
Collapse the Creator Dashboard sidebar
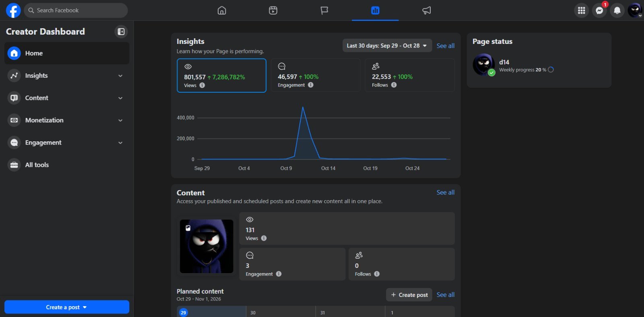coord(121,31)
